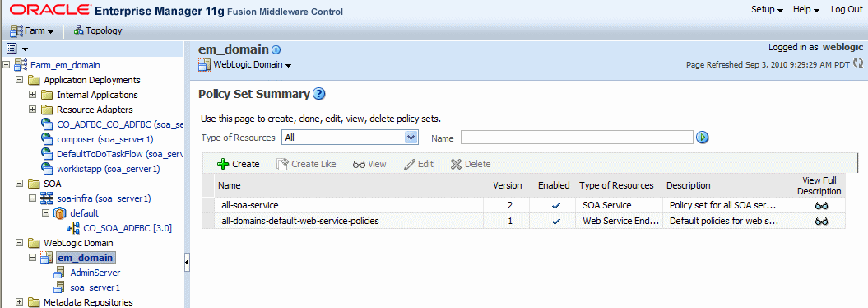Click the soa_server1 server icon

pos(60,287)
